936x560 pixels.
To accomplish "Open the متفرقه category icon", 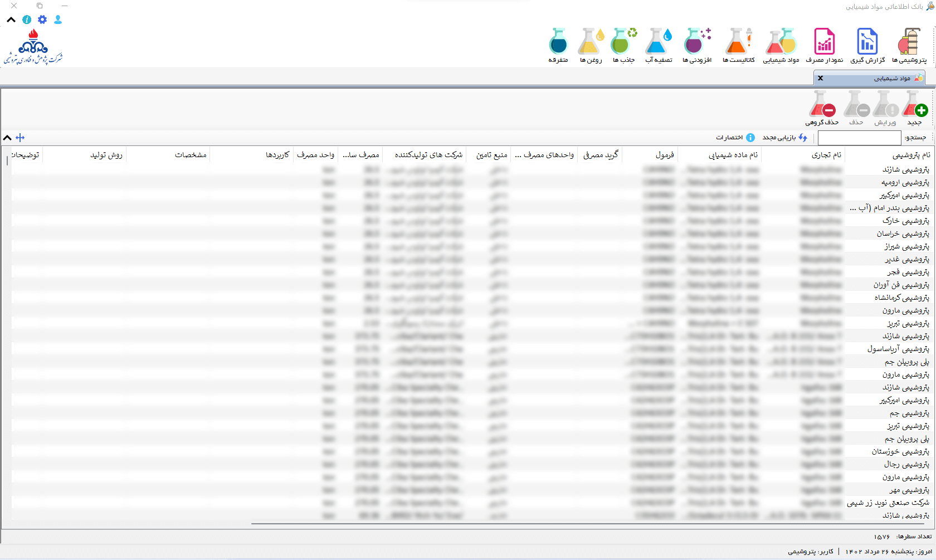I will click(558, 45).
